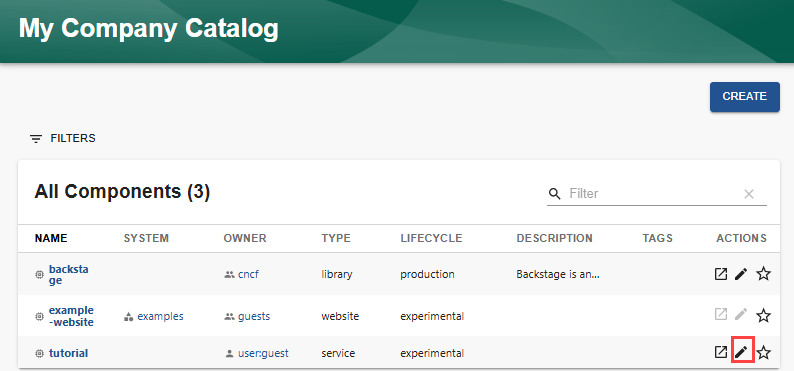This screenshot has width=794, height=371.
Task: Sort table by SYSTEM column header
Action: 146,238
